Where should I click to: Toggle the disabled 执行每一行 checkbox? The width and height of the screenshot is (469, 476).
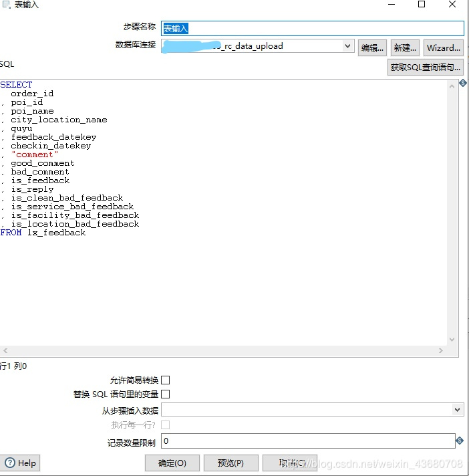coord(165,425)
